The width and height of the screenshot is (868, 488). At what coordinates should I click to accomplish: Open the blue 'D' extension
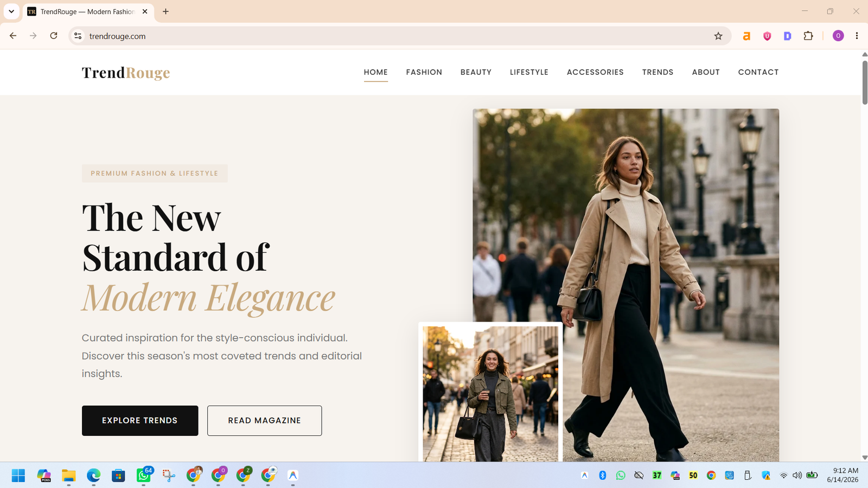tap(788, 36)
